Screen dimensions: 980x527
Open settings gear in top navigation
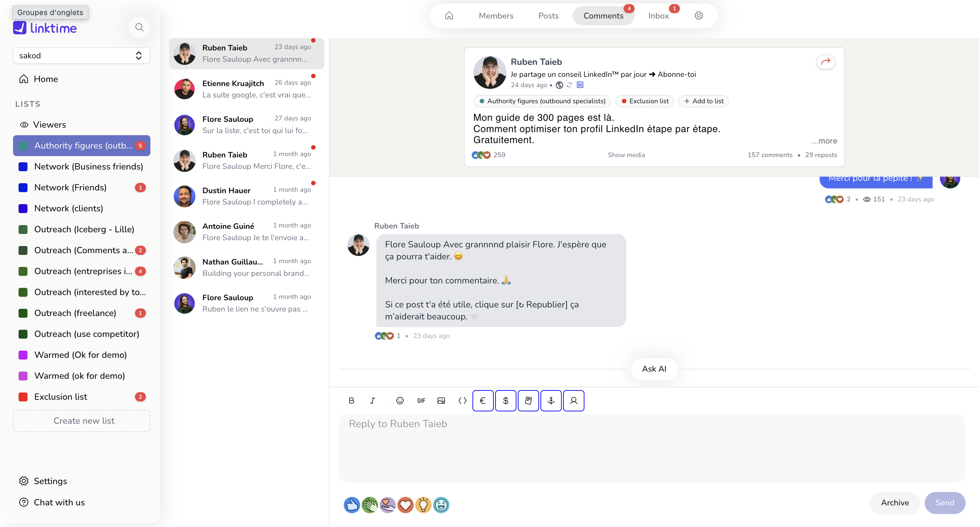(x=698, y=15)
